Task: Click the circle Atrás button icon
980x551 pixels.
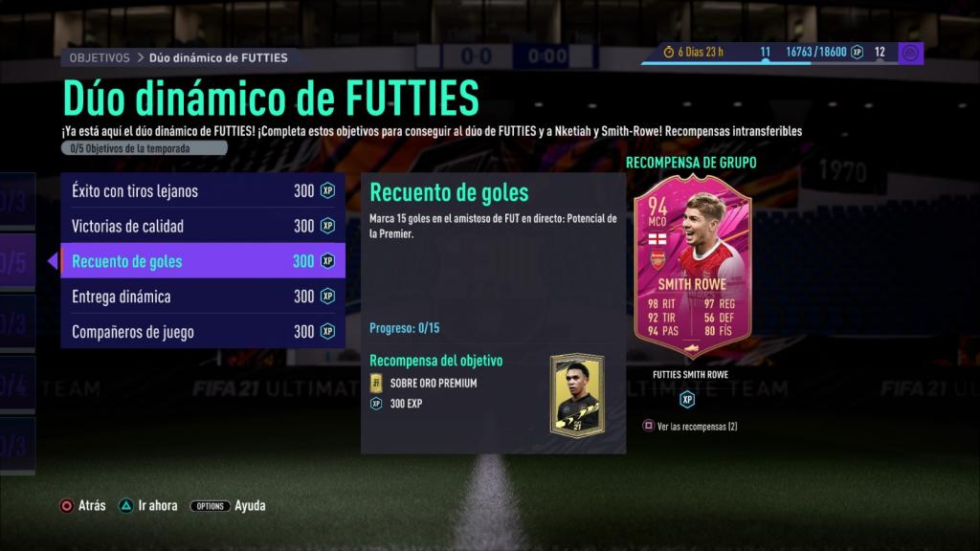Action: pos(66,505)
